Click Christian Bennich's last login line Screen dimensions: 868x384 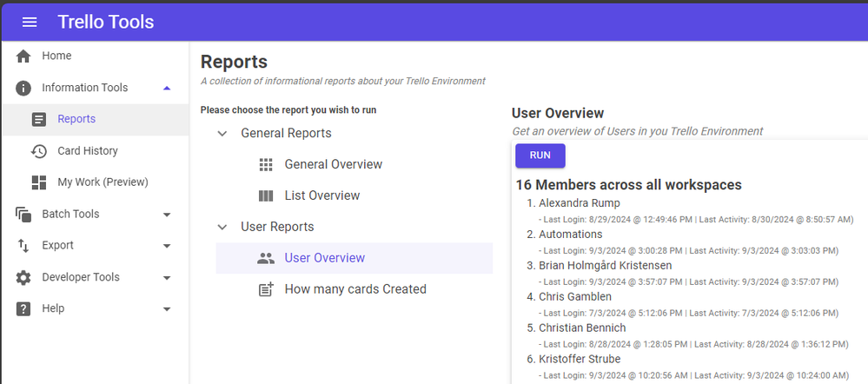693,344
